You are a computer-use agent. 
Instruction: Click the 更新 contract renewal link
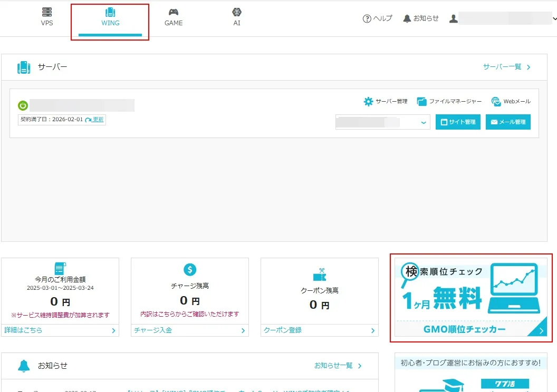(x=95, y=120)
